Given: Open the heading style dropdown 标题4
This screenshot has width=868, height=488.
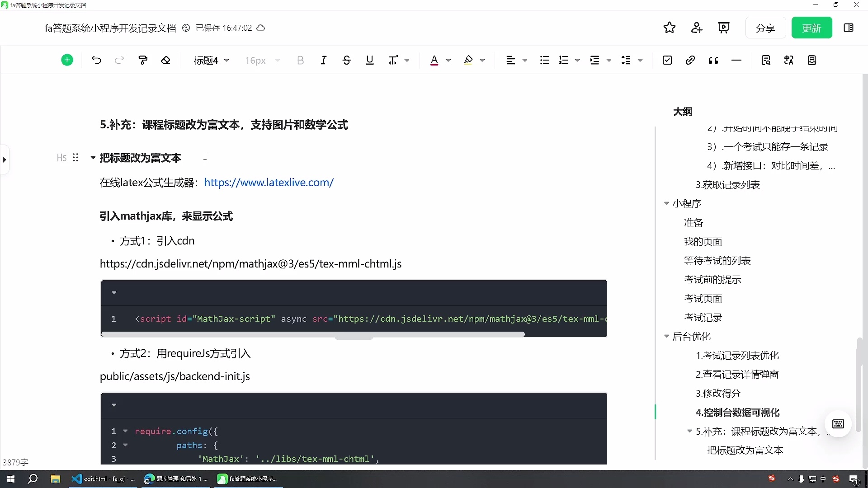Looking at the screenshot, I should tap(211, 61).
